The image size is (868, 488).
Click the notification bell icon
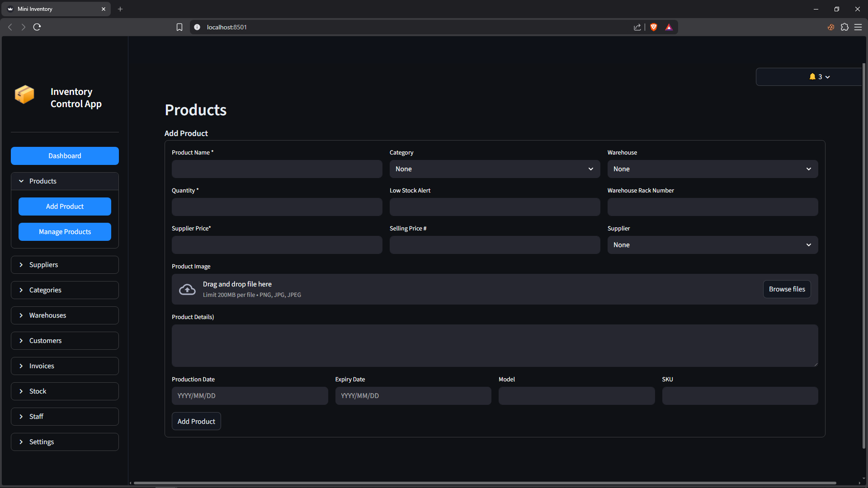pos(812,77)
